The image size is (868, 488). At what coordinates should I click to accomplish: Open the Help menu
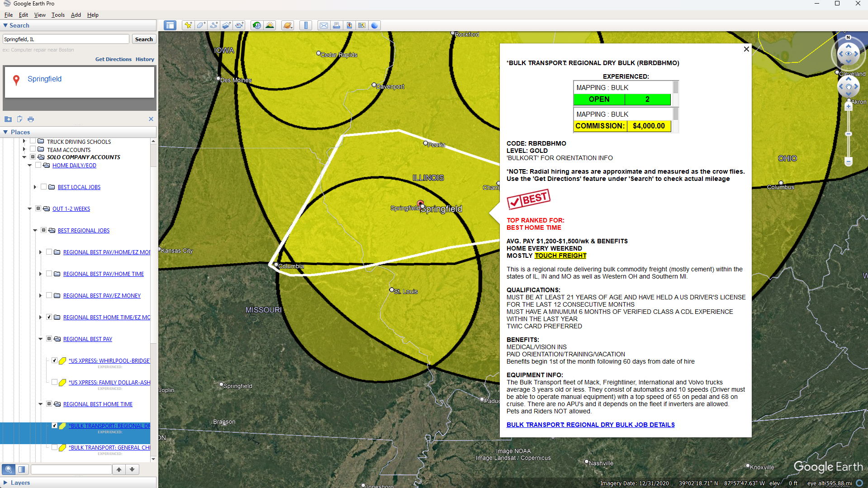93,15
